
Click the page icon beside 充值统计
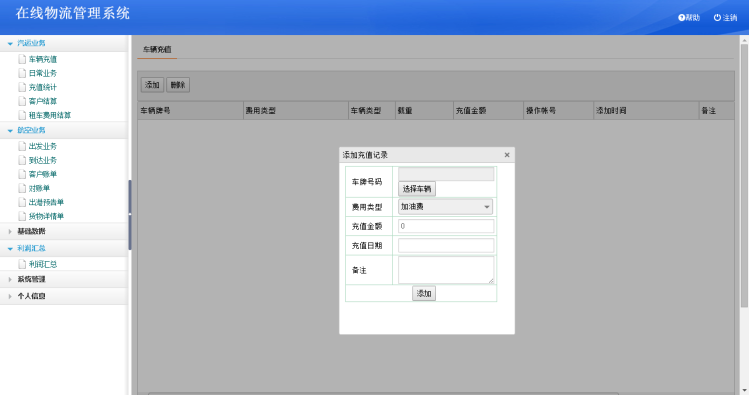[x=22, y=87]
